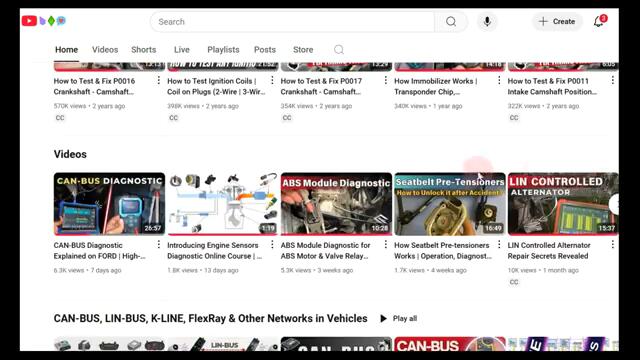Click the Create button
640x360 pixels.
click(557, 22)
